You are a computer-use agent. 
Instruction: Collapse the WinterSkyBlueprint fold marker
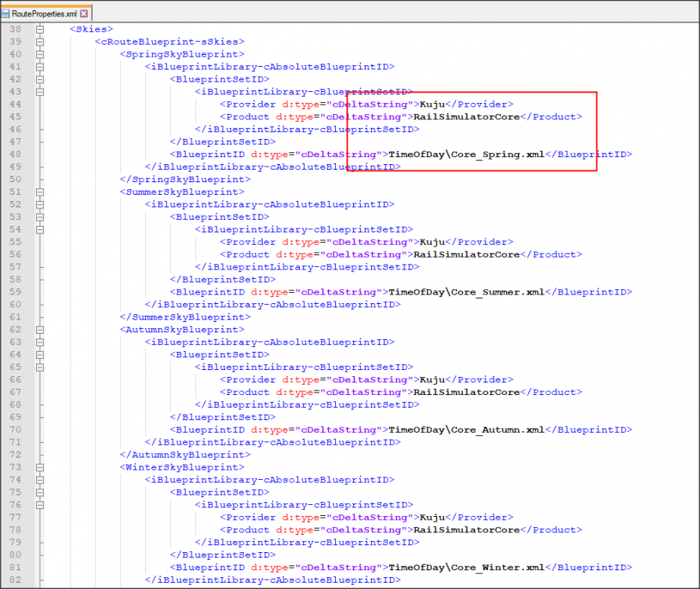tap(39, 467)
